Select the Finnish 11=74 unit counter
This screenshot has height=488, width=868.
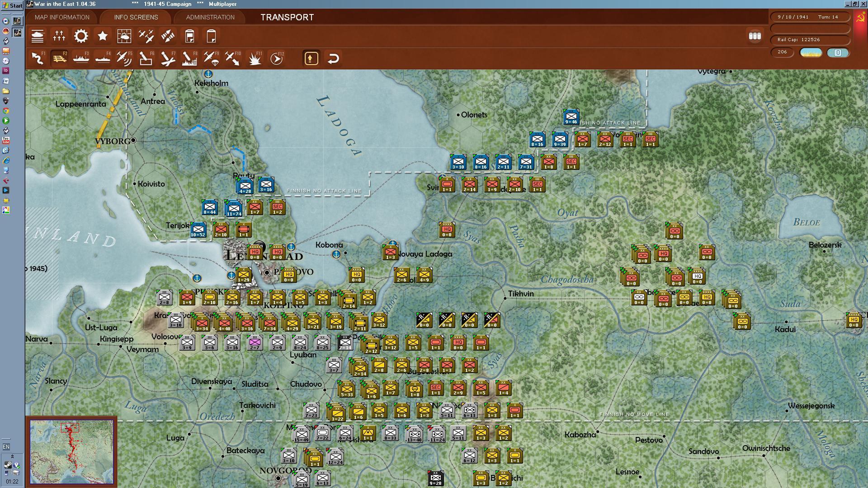pos(234,209)
